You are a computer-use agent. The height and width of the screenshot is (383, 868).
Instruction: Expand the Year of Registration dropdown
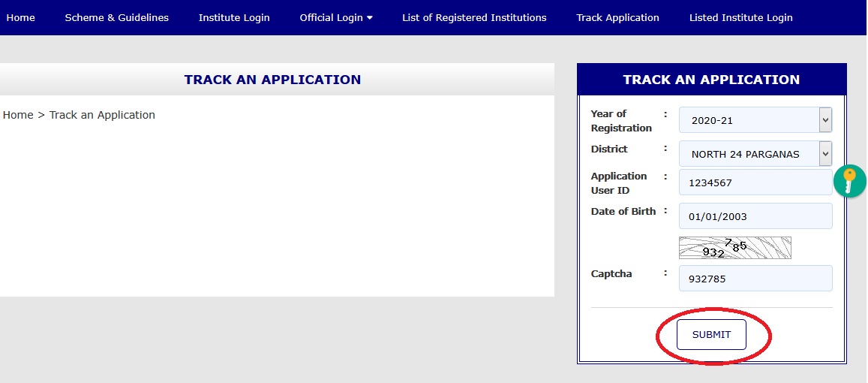[x=755, y=120]
